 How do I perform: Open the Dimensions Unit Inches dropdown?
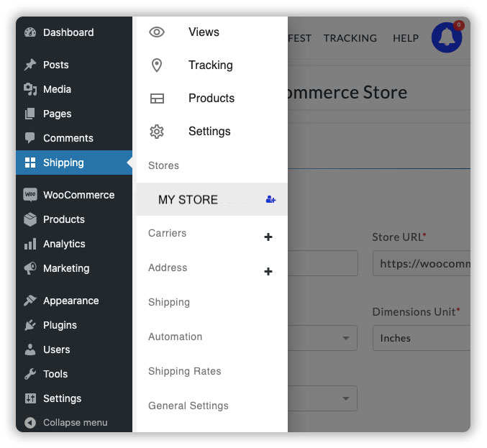pos(422,338)
